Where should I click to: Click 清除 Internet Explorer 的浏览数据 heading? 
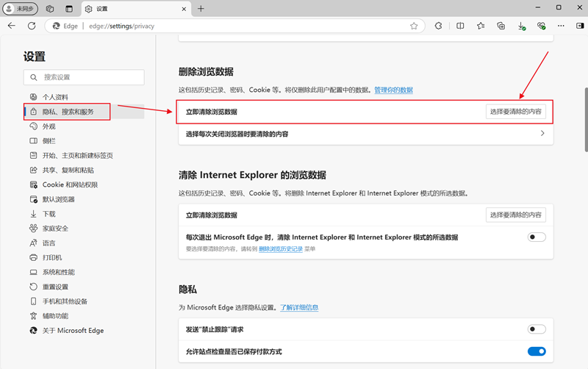(x=252, y=175)
